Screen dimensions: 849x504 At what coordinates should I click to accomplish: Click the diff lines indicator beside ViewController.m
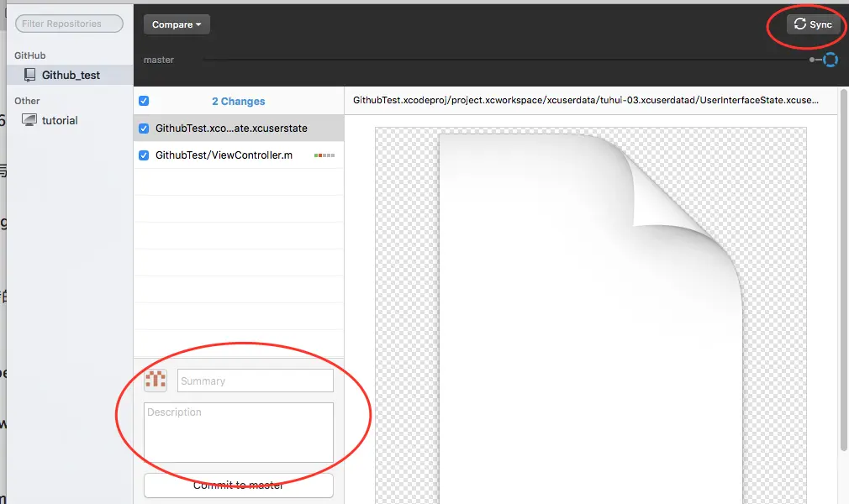(x=324, y=155)
